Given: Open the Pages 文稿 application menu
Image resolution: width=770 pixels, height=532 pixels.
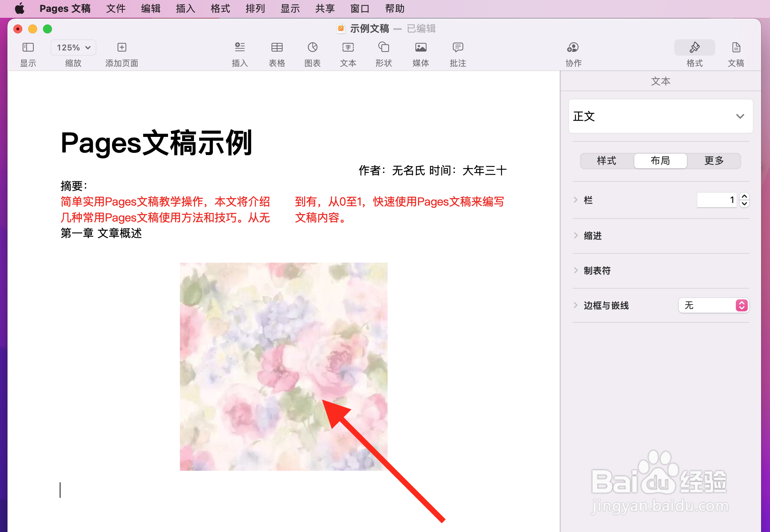Looking at the screenshot, I should tap(65, 8).
